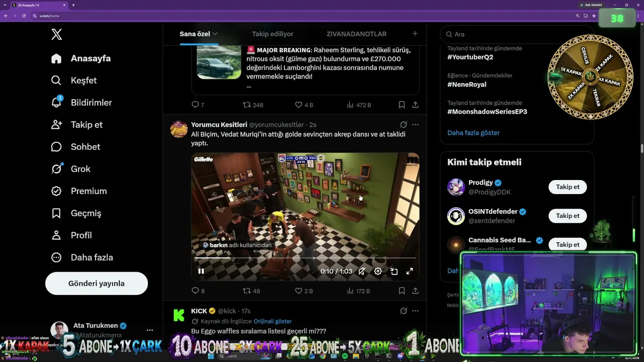The width and height of the screenshot is (644, 362).
Task: Switch to the ZIVANADANOTLAR tab
Action: pyautogui.click(x=357, y=34)
